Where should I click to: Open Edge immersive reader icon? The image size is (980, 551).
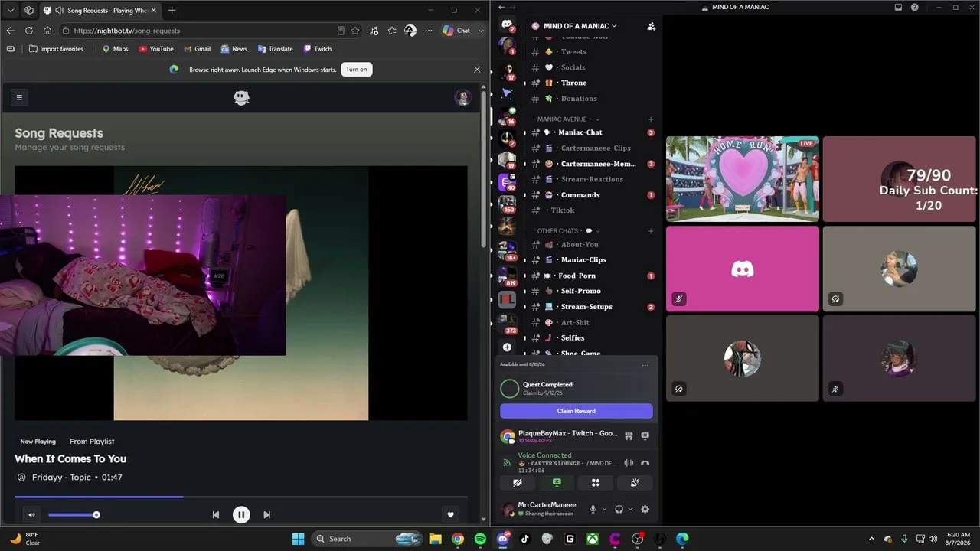click(341, 31)
